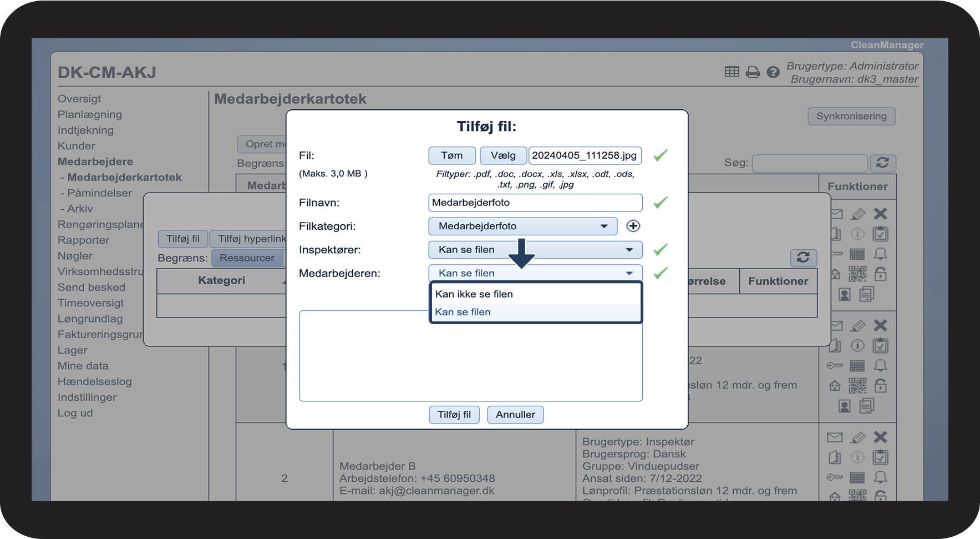The height and width of the screenshot is (539, 980).
Task: Click the documents copy icon in first employee row
Action: (866, 294)
